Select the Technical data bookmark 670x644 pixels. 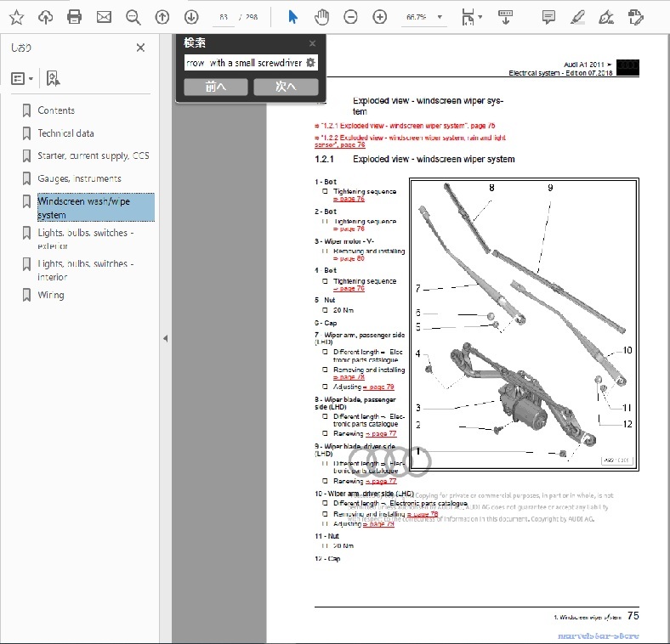(x=65, y=133)
